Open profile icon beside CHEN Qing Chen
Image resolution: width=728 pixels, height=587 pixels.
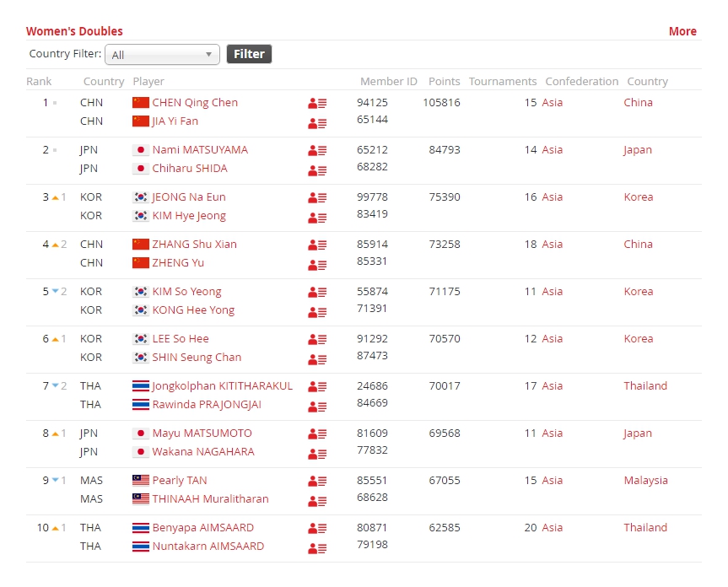tap(317, 103)
